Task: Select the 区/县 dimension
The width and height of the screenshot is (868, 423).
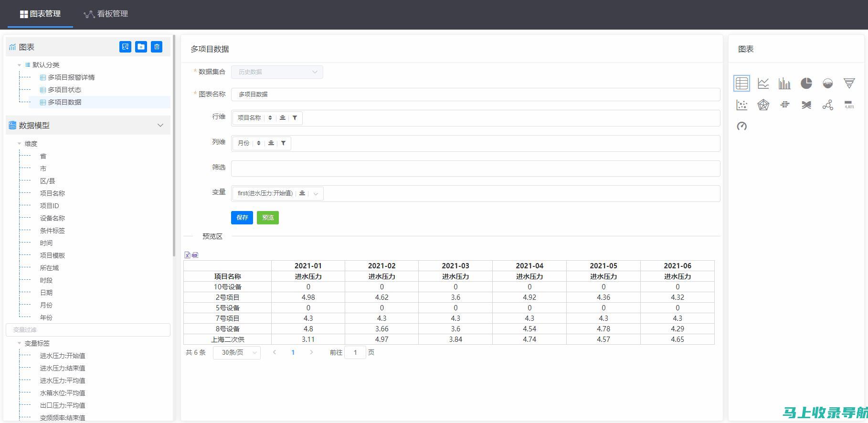Action: 48,181
